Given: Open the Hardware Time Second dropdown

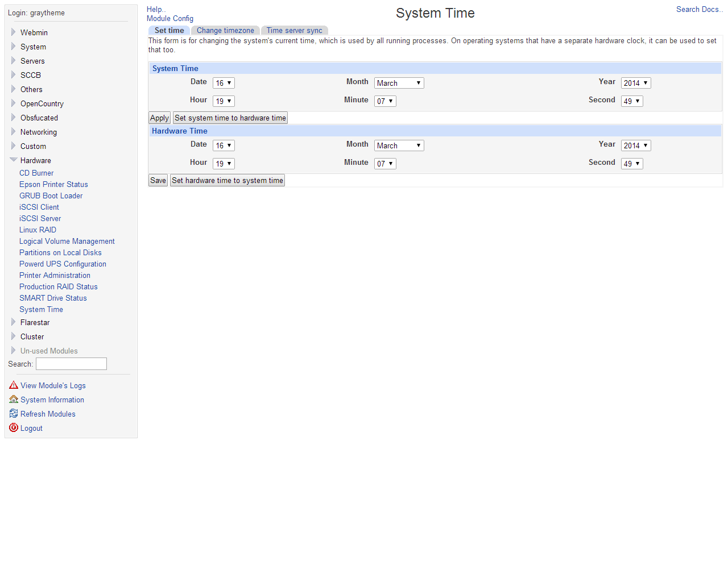Looking at the screenshot, I should (x=631, y=164).
